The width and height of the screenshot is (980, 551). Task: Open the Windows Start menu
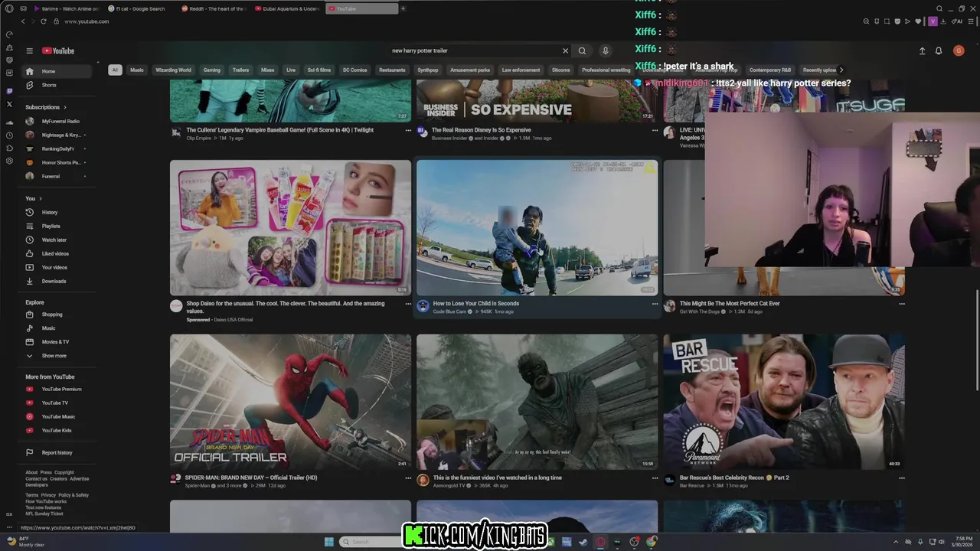click(x=329, y=542)
